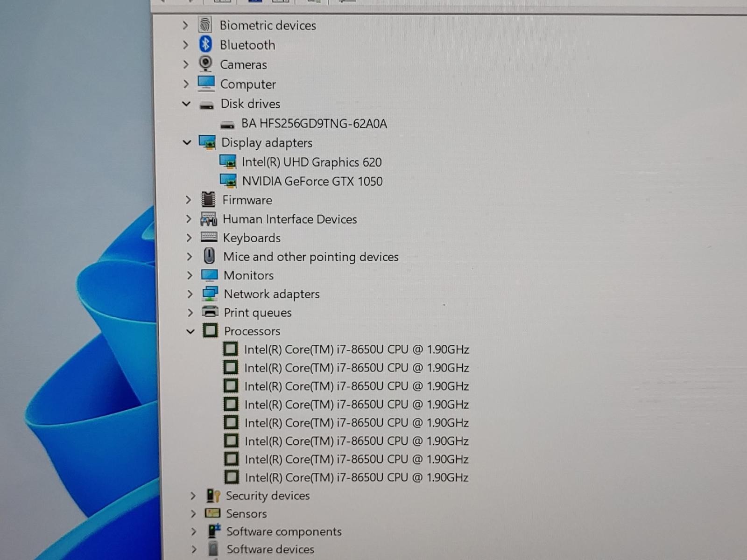Expand the Software components node
This screenshot has width=747, height=560.
[x=193, y=532]
